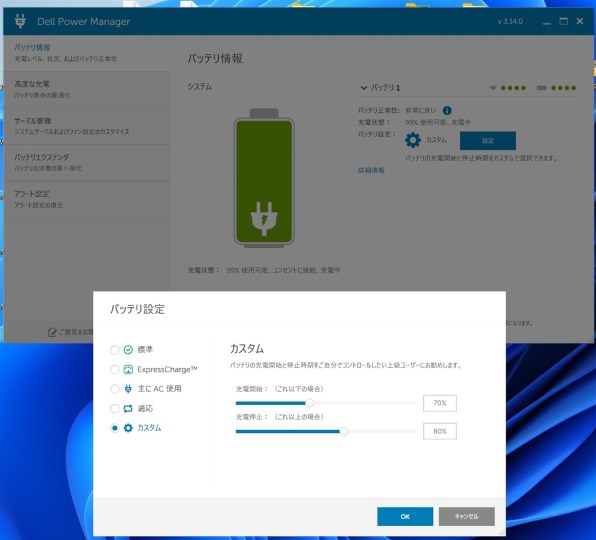Screen dimensions: 596x540
Task: Select the 適応 radio button
Action: tap(114, 409)
